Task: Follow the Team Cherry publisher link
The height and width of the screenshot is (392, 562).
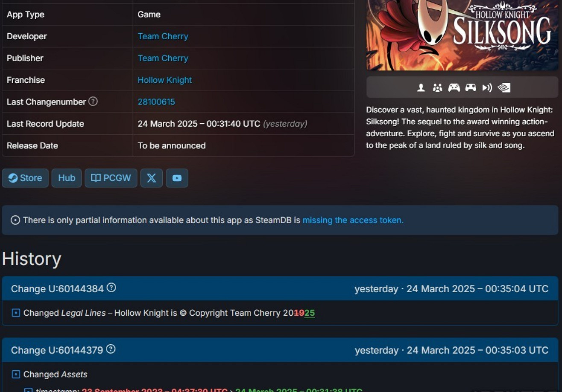Action: [163, 58]
